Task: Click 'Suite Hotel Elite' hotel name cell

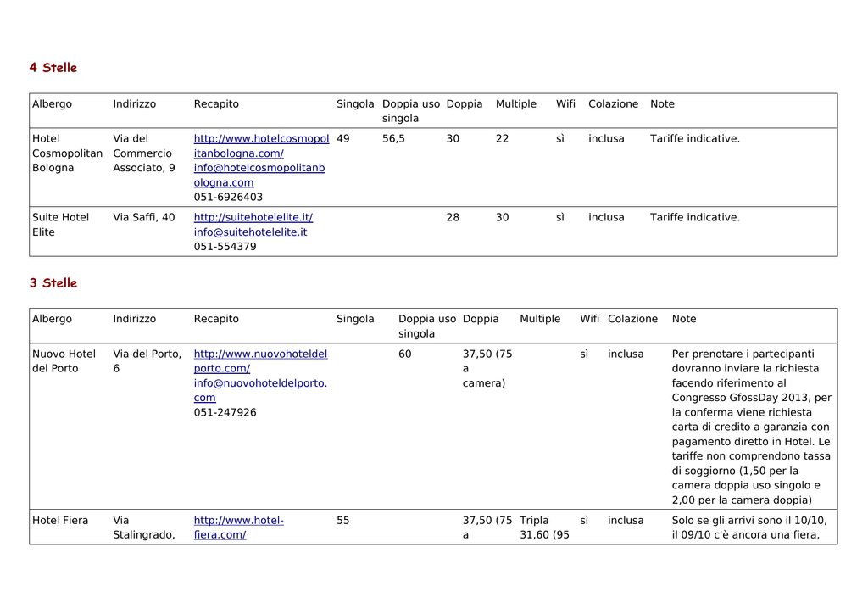Action: click(60, 225)
